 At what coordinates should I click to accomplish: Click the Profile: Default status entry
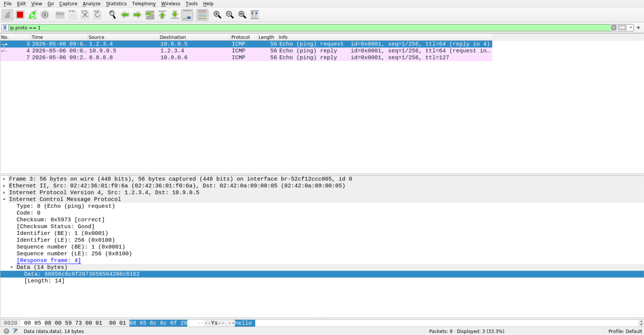(625, 331)
